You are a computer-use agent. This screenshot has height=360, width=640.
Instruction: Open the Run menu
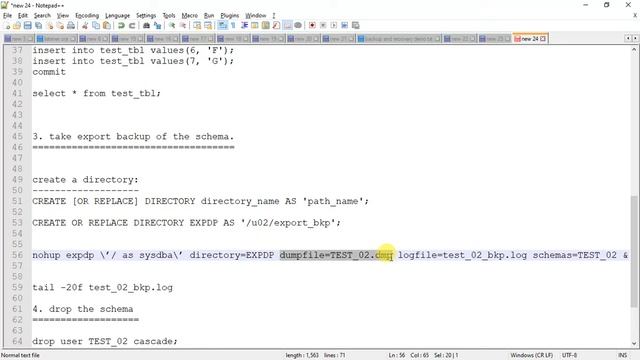pos(209,16)
